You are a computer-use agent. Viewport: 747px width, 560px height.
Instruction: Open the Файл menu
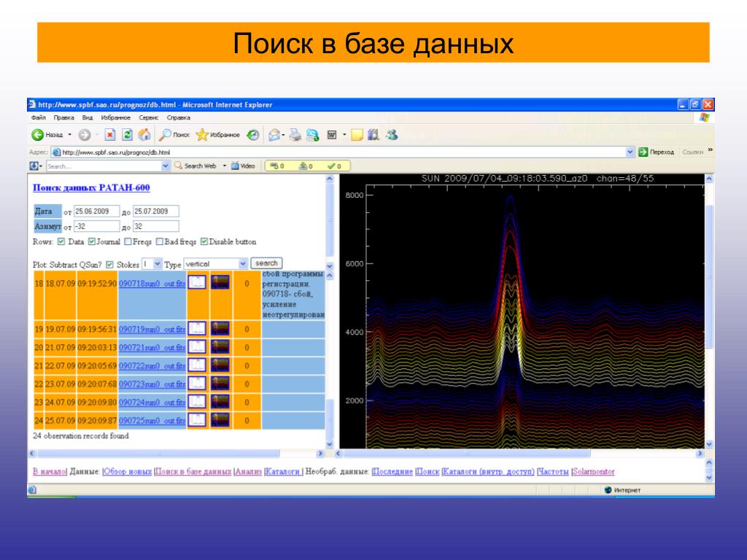pos(39,117)
